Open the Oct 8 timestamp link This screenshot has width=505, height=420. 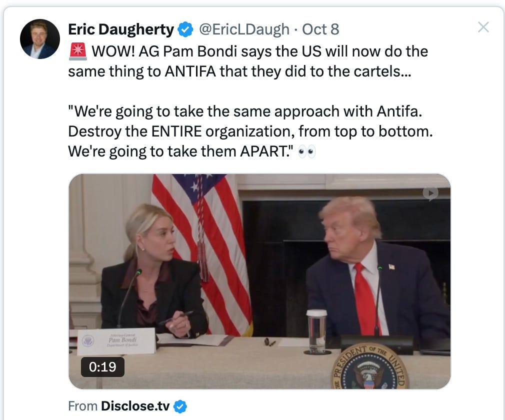pyautogui.click(x=320, y=29)
